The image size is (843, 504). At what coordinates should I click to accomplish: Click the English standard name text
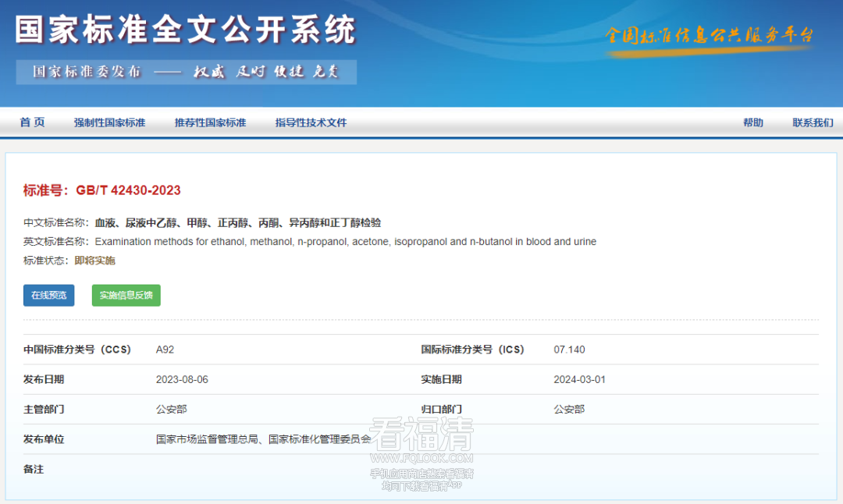tap(345, 242)
